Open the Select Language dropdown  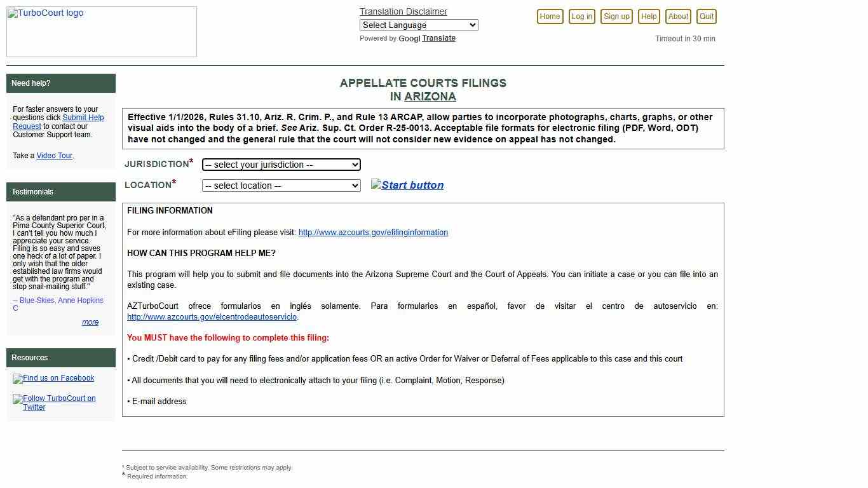(x=418, y=25)
